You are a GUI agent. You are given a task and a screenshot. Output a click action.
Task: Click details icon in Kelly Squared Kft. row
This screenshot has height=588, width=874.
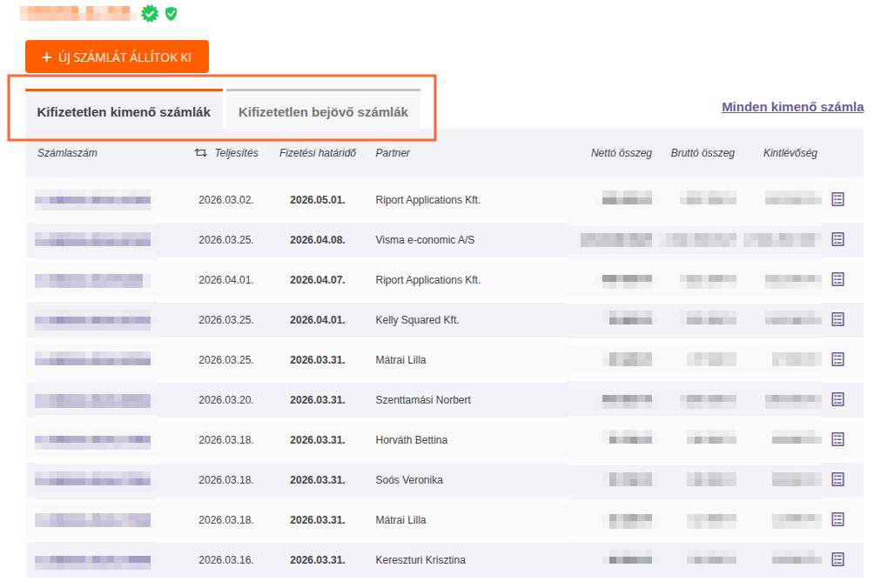click(837, 319)
